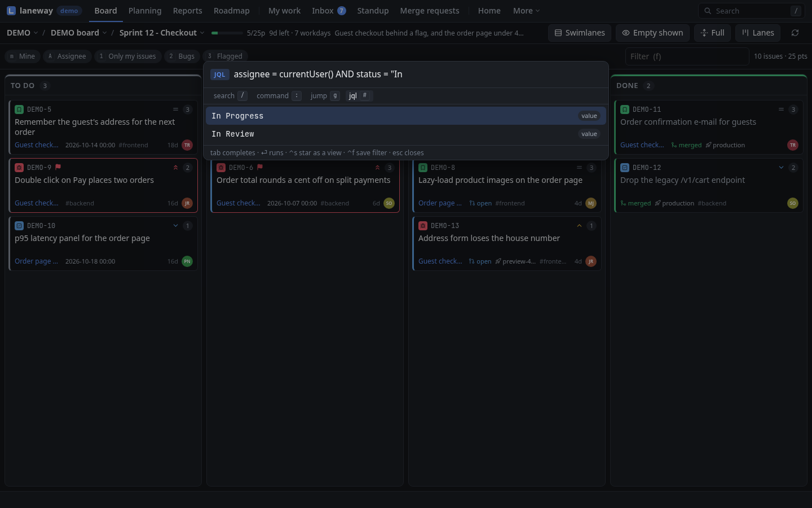Click the bug icon on DEMO-13
Screen dimensions: 812x508
[x=423, y=226]
